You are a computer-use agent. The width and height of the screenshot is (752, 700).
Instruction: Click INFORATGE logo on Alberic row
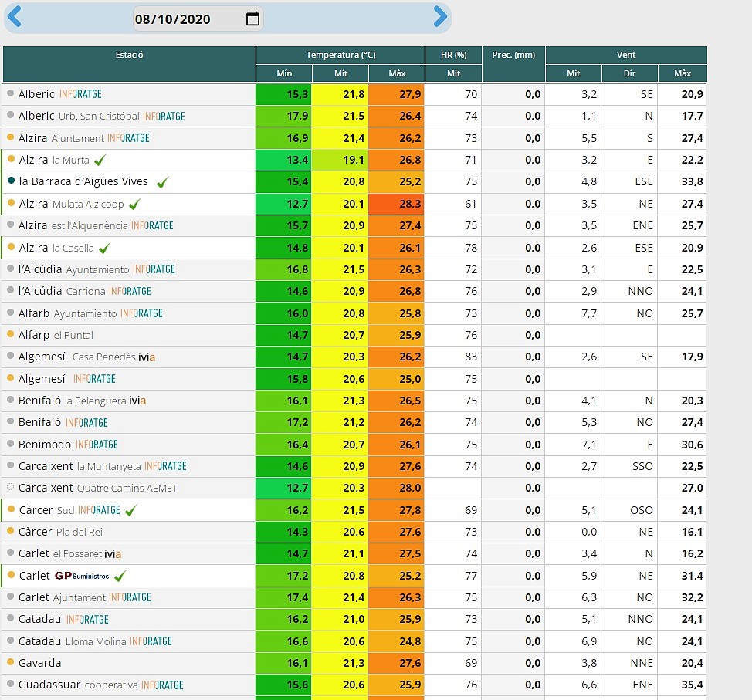tap(80, 94)
